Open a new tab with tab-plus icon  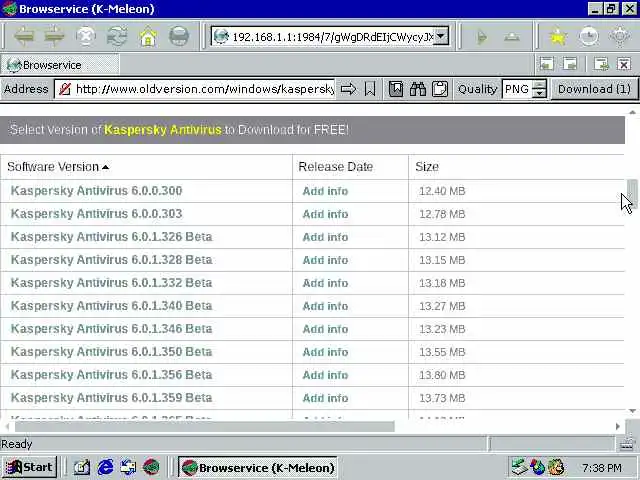pos(601,64)
